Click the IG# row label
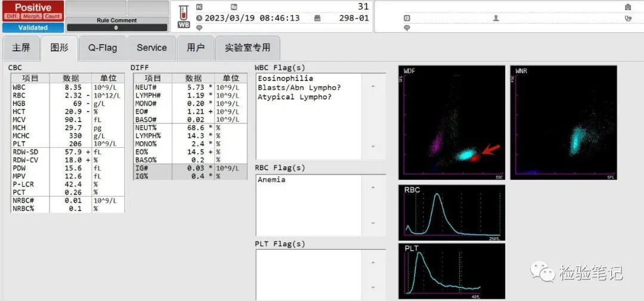 [x=141, y=168]
